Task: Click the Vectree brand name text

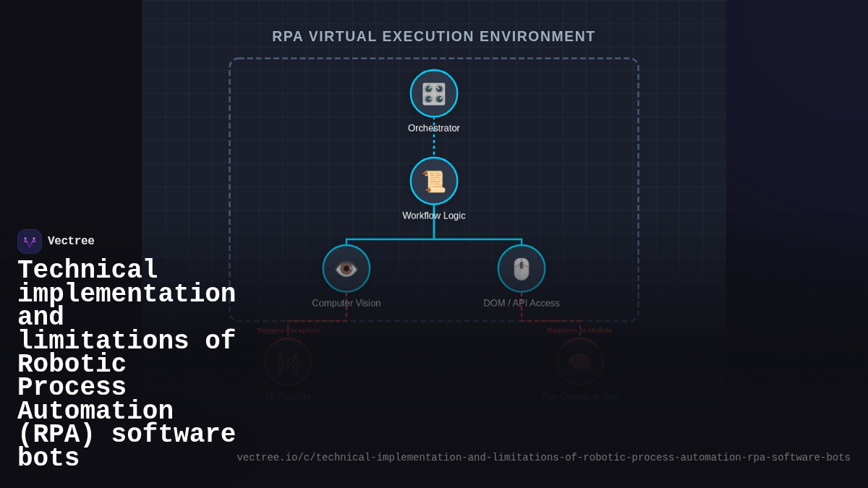Action: click(x=72, y=241)
